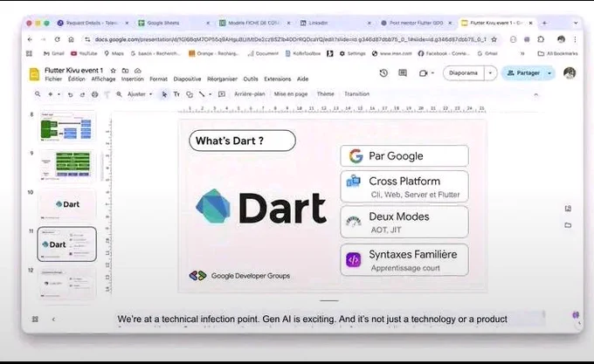Image resolution: width=594 pixels, height=364 pixels.
Task: Open version history clock icon
Action: point(383,73)
